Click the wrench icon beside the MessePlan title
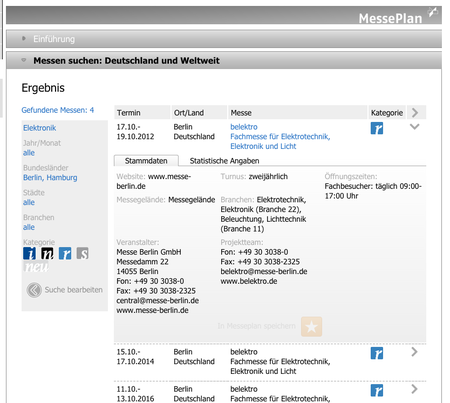Viewport: 450px width, 403px height. pos(433,12)
